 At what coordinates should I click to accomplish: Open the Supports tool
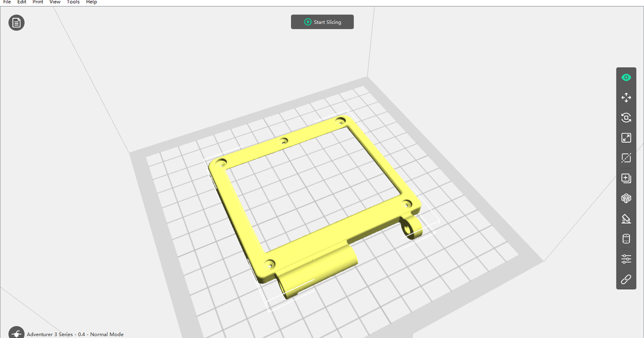click(x=626, y=218)
